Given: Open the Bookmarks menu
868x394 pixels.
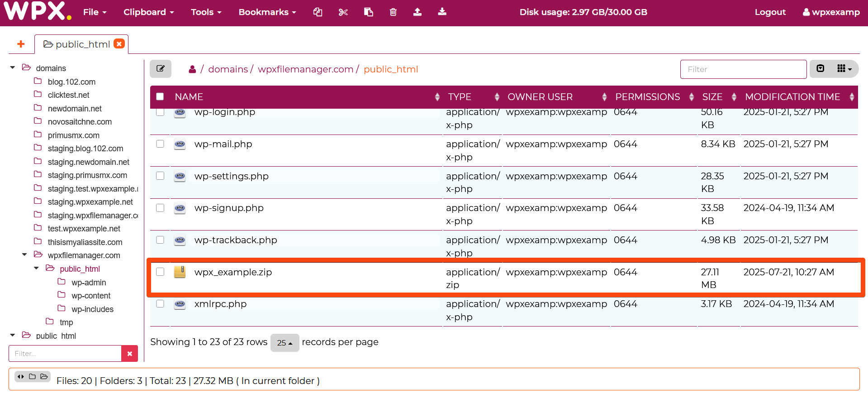Looking at the screenshot, I should (x=267, y=12).
